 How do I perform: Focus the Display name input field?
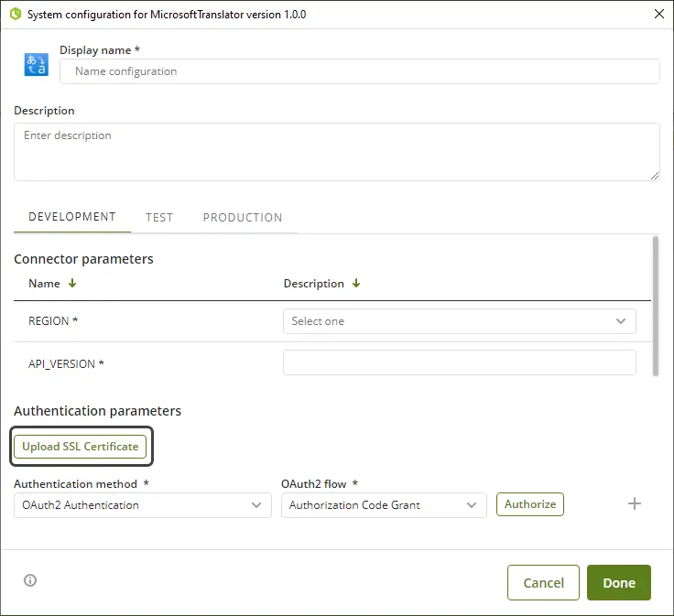[x=360, y=71]
